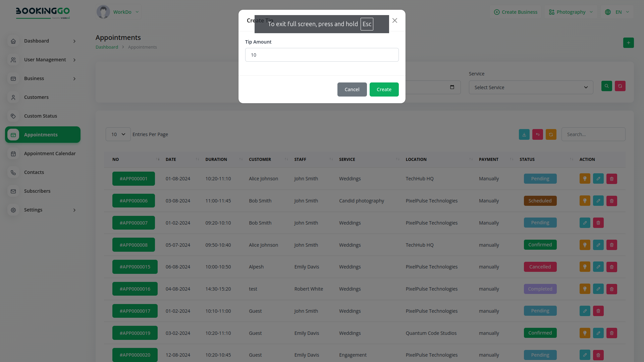Viewport: 644px width, 362px height.
Task: Click the edit pencil icon for #APP000006
Action: point(598,201)
